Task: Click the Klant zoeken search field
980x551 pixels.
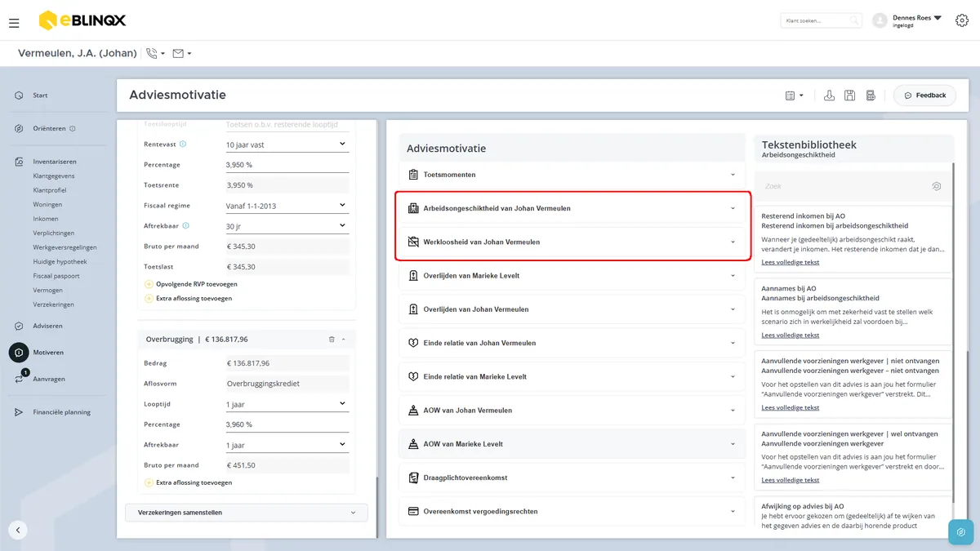Action: [x=821, y=20]
